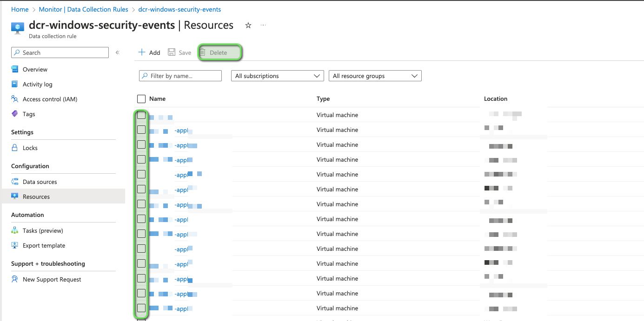This screenshot has height=321, width=644.
Task: Click the purple Tags icon
Action: (x=15, y=114)
